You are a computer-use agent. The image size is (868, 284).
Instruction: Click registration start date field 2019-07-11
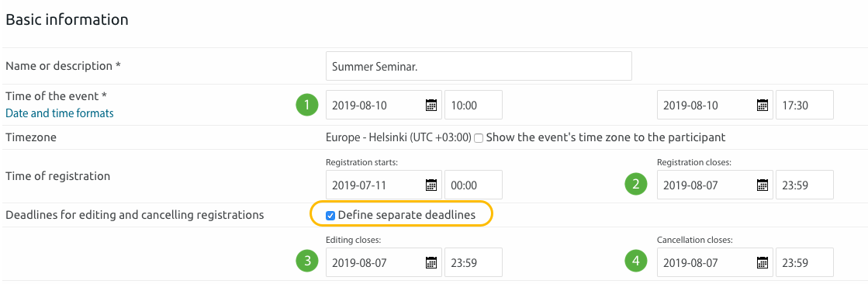[384, 185]
